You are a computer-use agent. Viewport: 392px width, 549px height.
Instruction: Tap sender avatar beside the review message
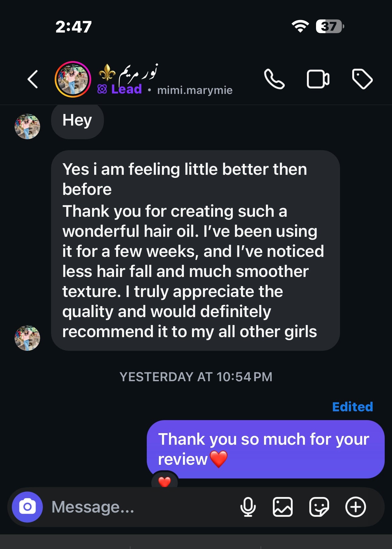tap(27, 338)
